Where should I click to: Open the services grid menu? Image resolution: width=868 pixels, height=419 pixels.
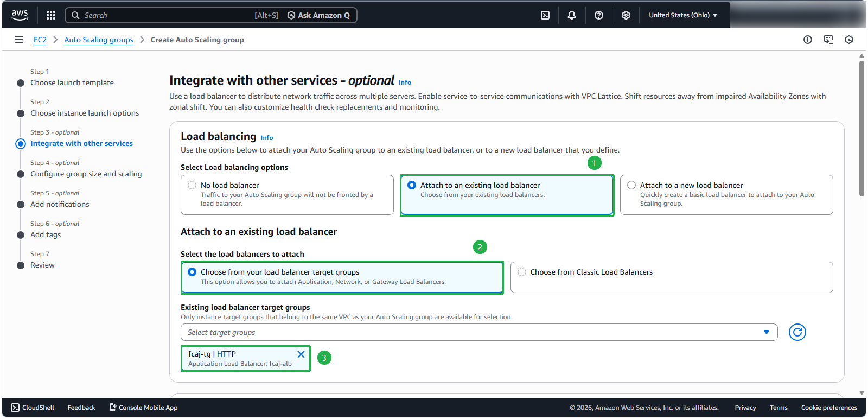click(x=51, y=15)
